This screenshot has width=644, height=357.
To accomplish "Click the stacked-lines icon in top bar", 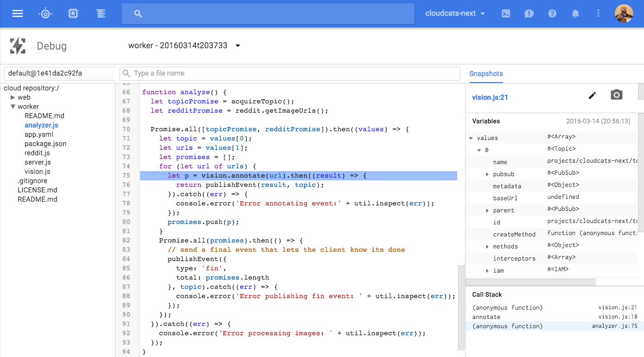I will (101, 13).
